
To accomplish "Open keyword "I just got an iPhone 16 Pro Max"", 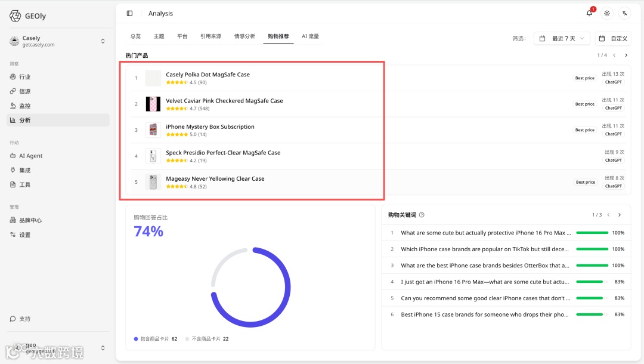I will [485, 282].
